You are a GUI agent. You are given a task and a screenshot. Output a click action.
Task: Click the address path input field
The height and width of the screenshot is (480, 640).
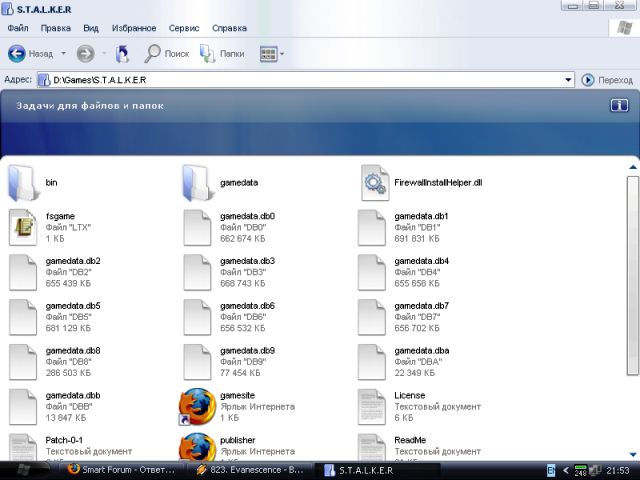[x=305, y=80]
